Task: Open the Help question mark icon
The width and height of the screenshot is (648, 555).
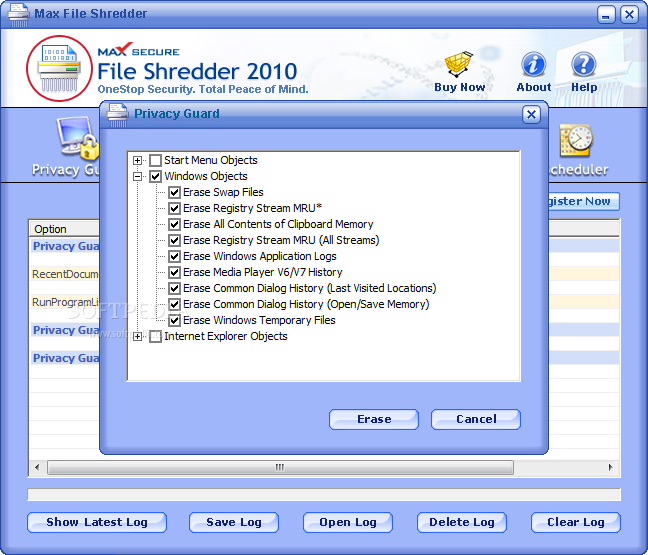Action: tap(584, 64)
